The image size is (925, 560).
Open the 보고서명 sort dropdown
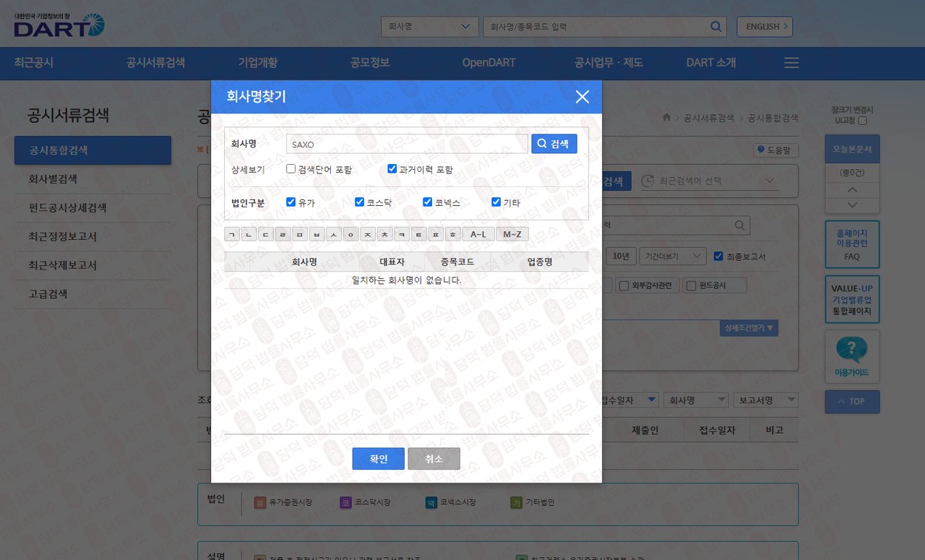pos(765,400)
